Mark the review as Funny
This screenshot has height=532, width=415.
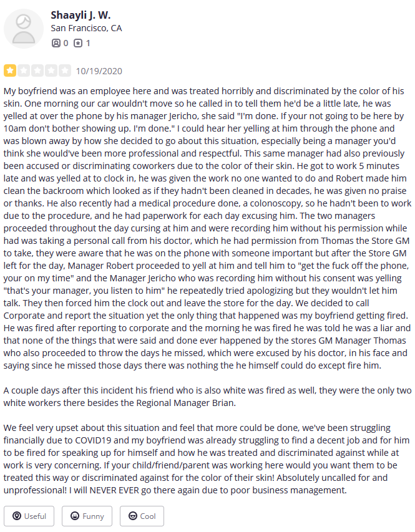[87, 516]
